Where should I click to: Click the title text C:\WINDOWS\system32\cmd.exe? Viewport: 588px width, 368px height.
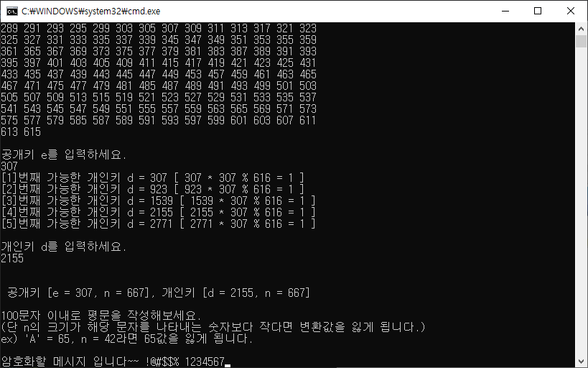90,11
